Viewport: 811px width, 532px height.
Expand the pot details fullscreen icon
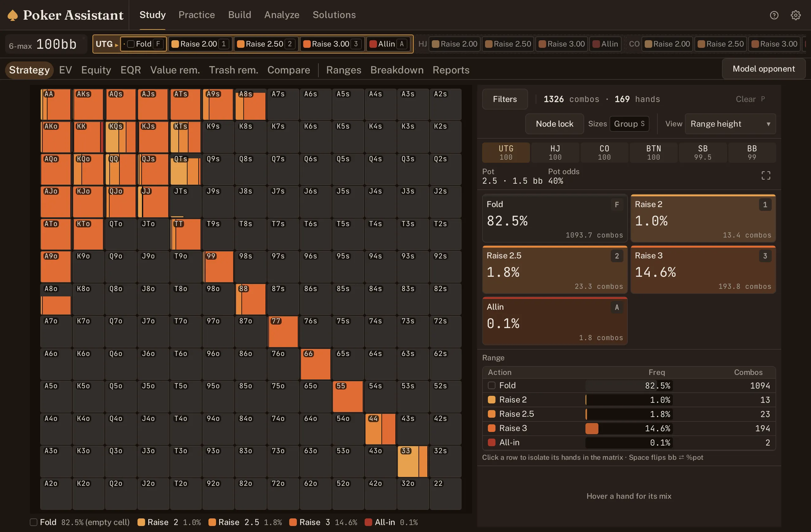coord(766,175)
